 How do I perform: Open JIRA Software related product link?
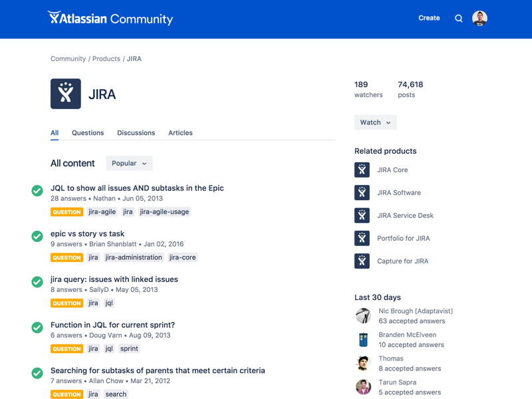point(398,193)
